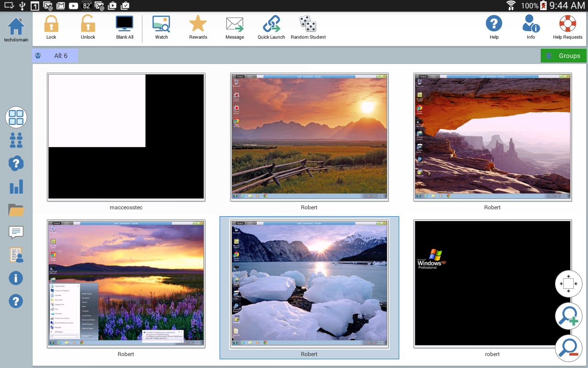588x368 pixels.
Task: Send a Message to students
Action: 235,25
